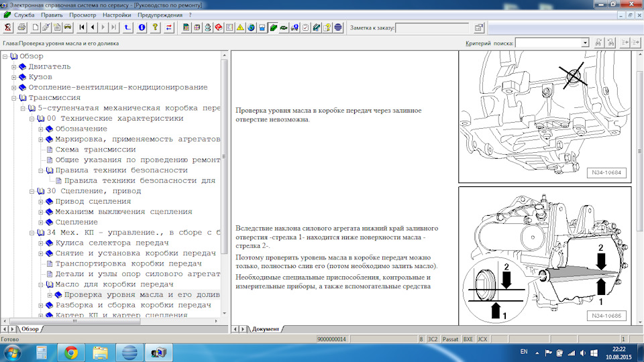Click the red book toolbar icon

pos(219,27)
